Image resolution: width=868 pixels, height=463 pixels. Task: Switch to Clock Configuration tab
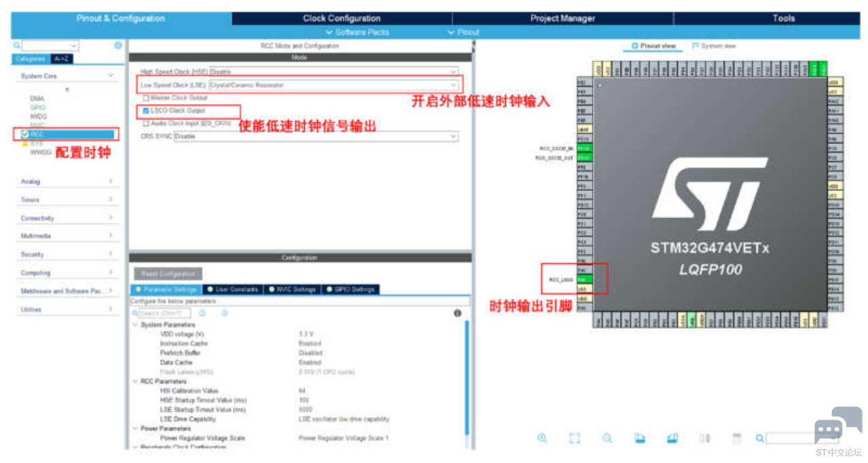[342, 18]
